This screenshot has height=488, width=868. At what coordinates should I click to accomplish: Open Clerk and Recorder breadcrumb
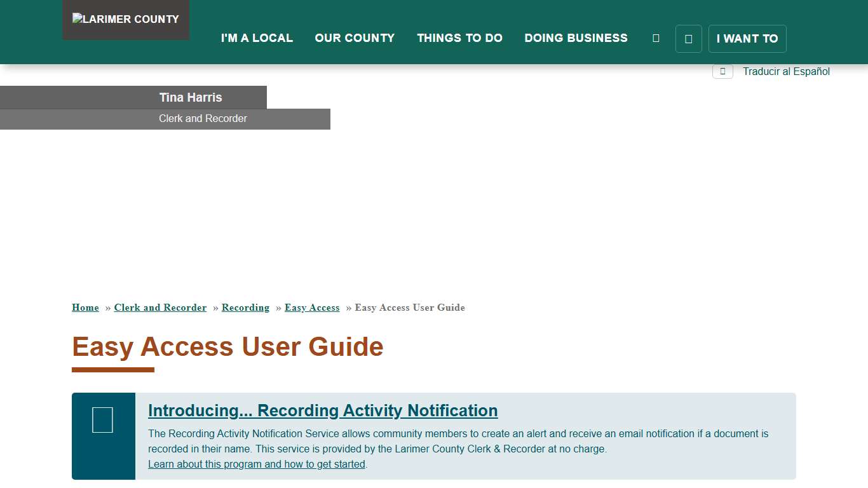click(x=160, y=308)
